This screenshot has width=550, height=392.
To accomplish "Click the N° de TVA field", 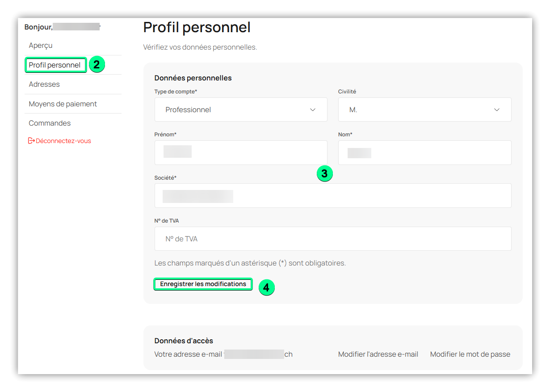I will (x=332, y=239).
